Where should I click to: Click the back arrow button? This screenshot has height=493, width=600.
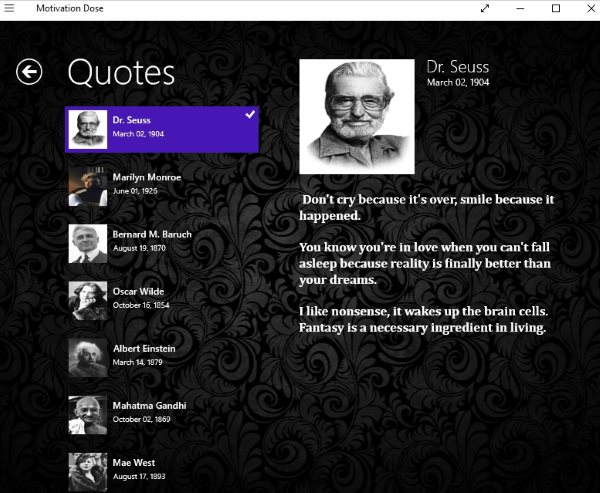(29, 72)
